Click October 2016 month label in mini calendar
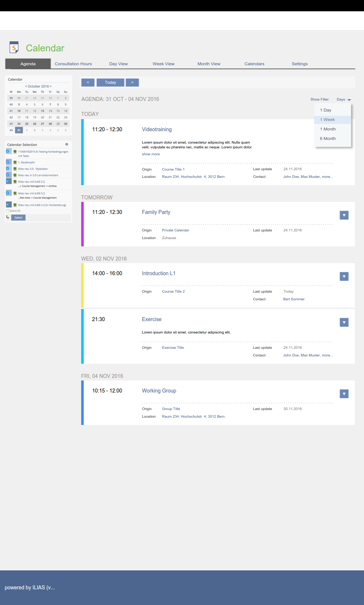Viewport: 364px width, 605px height. [38, 86]
